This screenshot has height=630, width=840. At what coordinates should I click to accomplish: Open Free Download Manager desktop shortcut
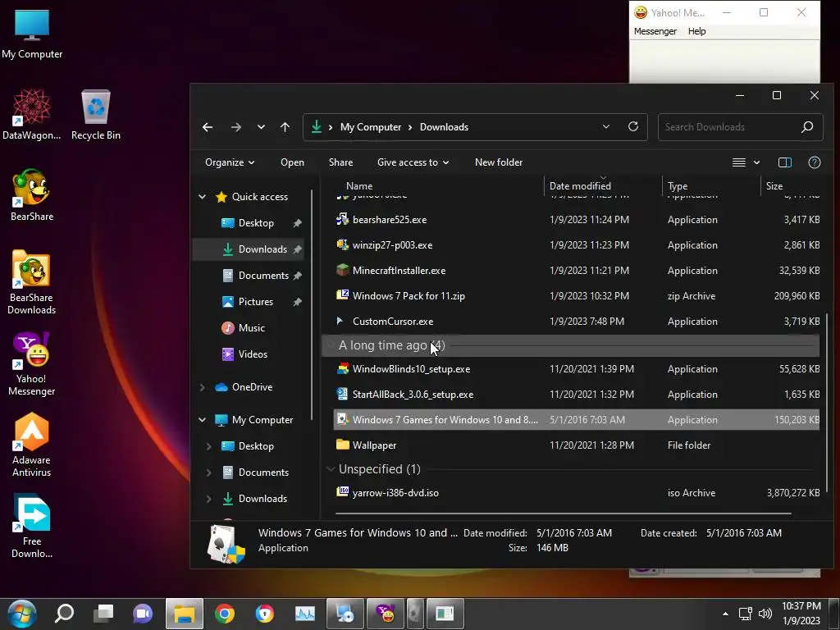click(x=32, y=526)
